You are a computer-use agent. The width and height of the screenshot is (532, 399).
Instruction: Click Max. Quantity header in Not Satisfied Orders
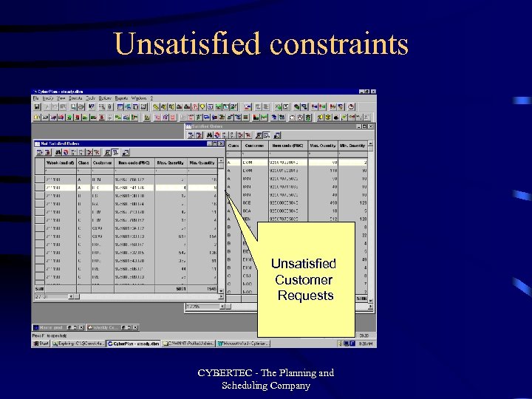click(x=171, y=163)
